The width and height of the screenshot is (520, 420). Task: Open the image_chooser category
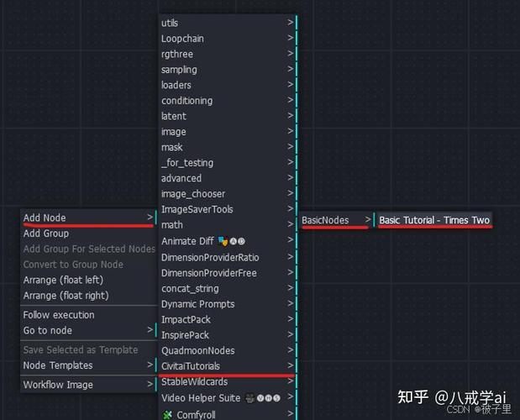coord(228,194)
